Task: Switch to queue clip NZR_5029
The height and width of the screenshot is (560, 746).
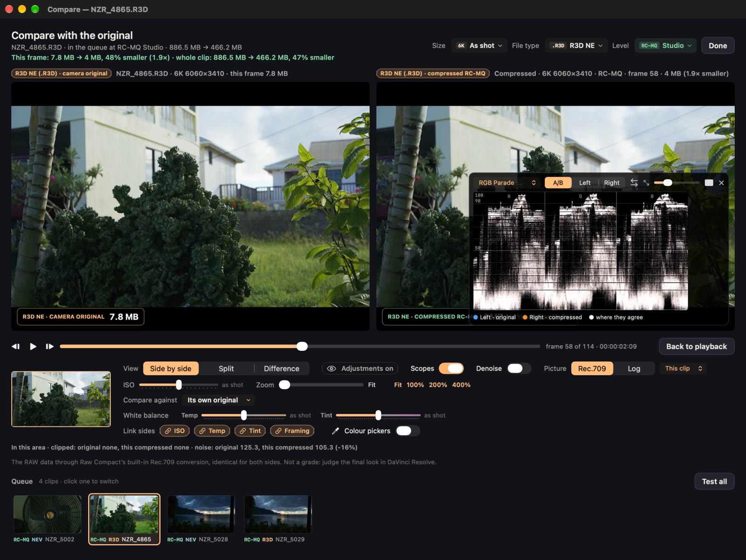Action: click(278, 519)
